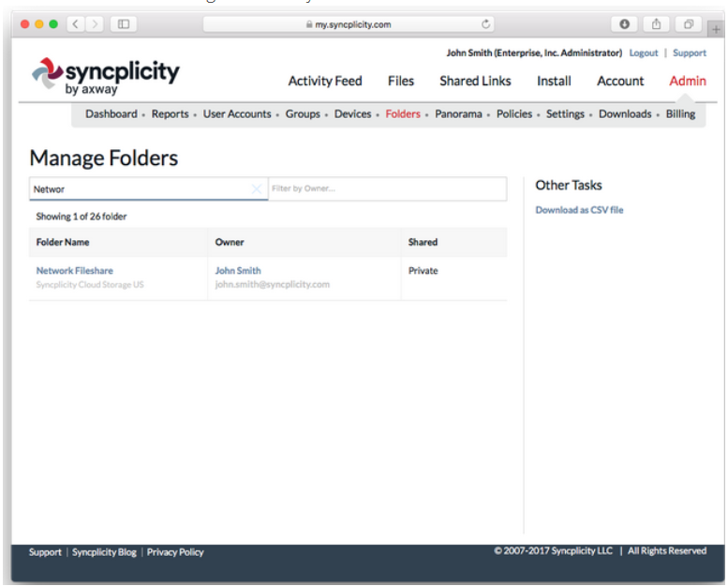Open the Settings admin section
Screen dimensions: 728x586
(565, 113)
